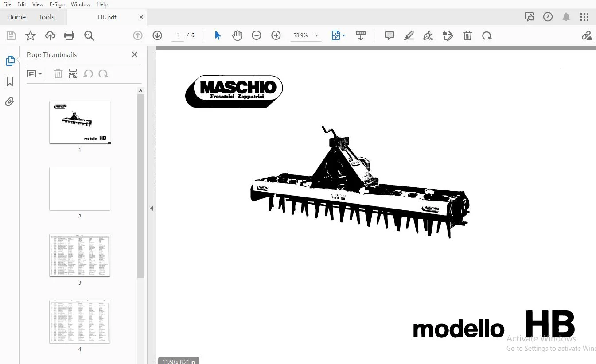This screenshot has height=364, width=596.
Task: Rotate the page with the toolbar rotate icon
Action: point(487,35)
